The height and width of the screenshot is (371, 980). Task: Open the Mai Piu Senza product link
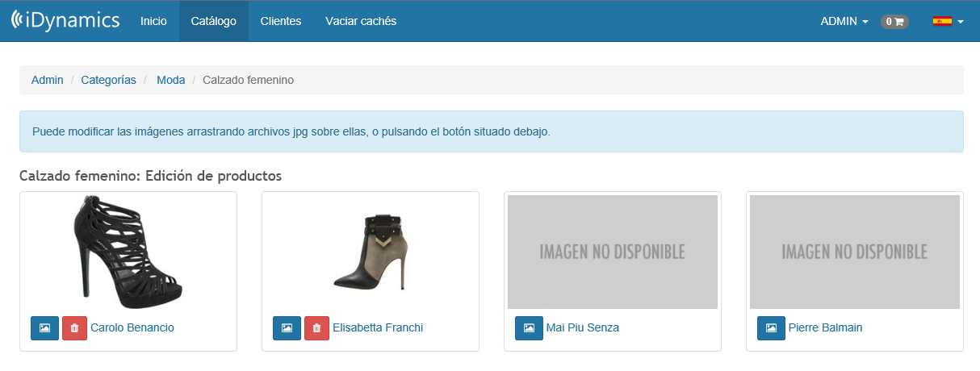coord(583,327)
